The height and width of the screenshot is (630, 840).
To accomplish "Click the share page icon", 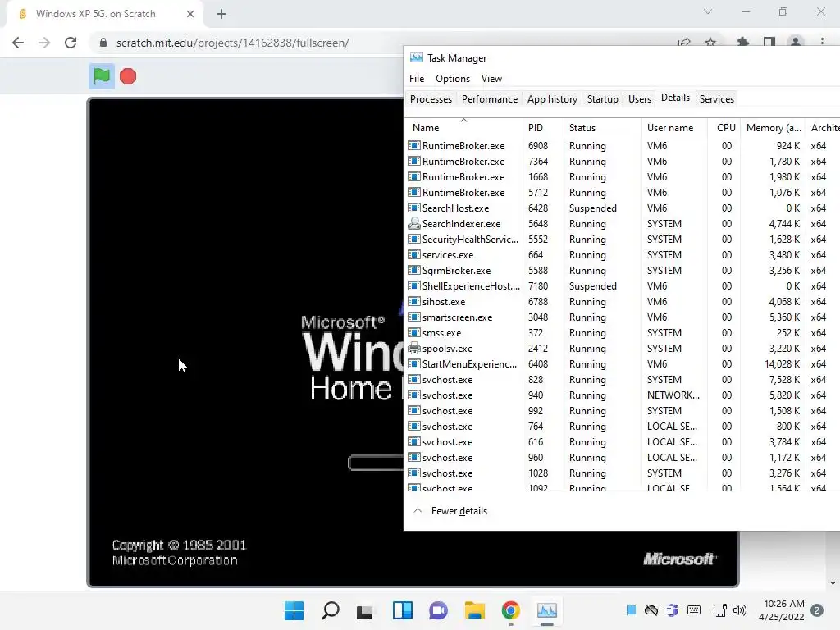I will pos(684,42).
